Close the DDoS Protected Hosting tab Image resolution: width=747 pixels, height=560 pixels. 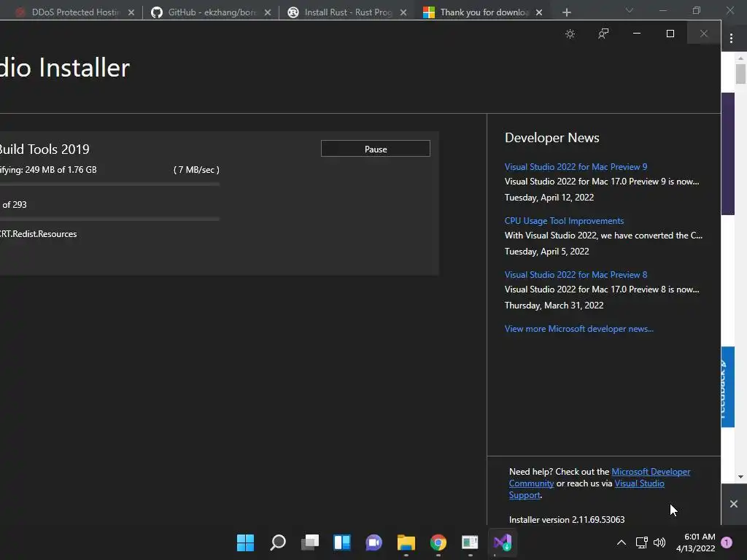pyautogui.click(x=131, y=12)
